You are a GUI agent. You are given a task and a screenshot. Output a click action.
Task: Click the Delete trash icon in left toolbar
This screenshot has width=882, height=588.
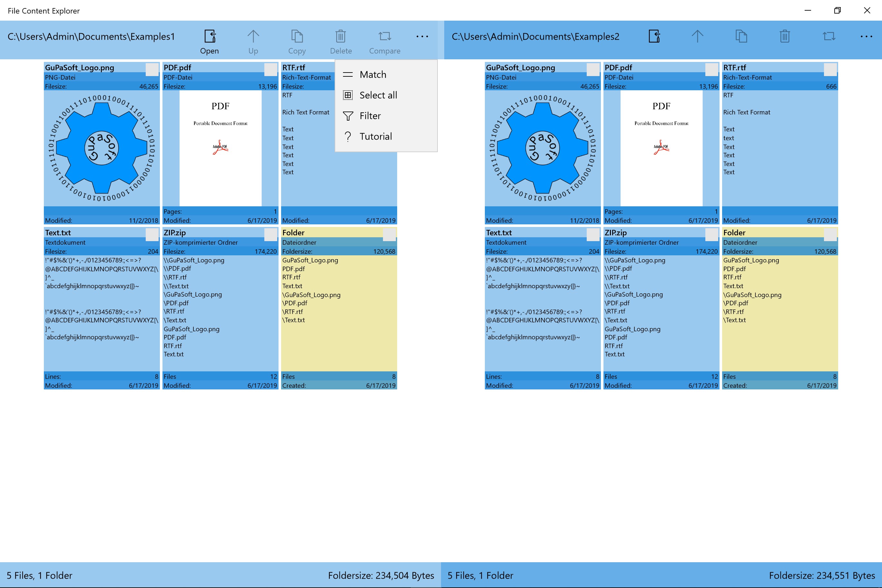click(x=340, y=37)
